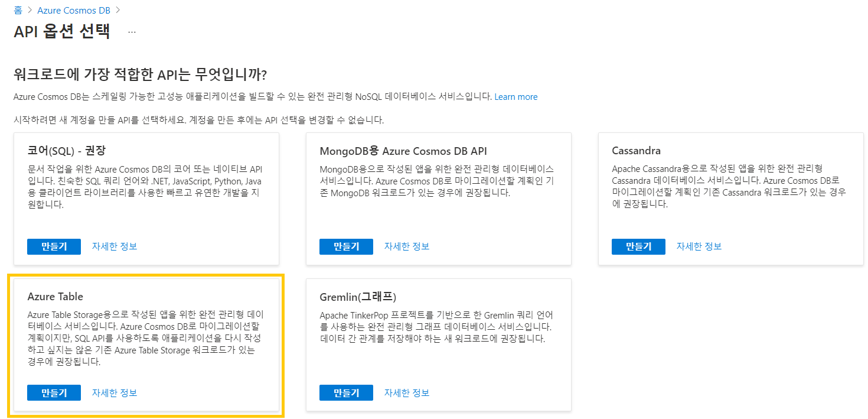The height and width of the screenshot is (419, 868).
Task: Click the API 옵션 선택 page title
Action: (62, 31)
